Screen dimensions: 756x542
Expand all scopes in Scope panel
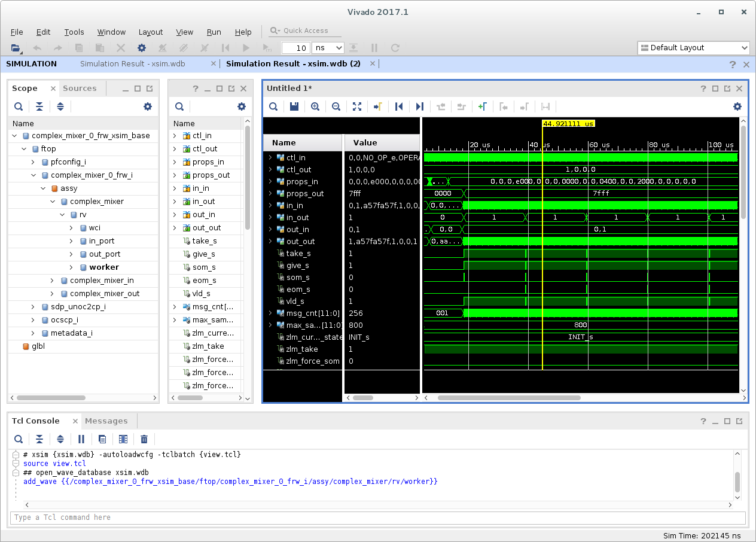(x=60, y=106)
